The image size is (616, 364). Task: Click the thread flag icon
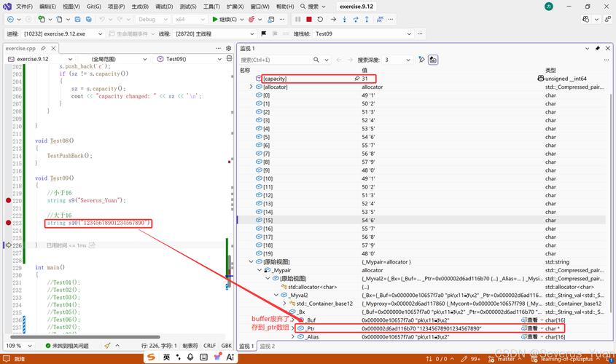click(x=264, y=33)
